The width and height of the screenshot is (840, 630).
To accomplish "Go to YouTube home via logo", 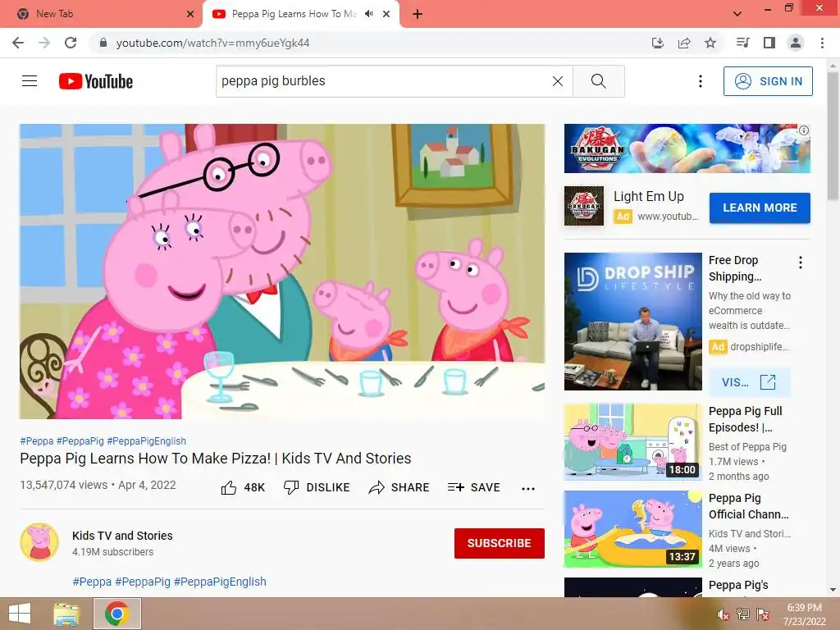I will [x=96, y=81].
